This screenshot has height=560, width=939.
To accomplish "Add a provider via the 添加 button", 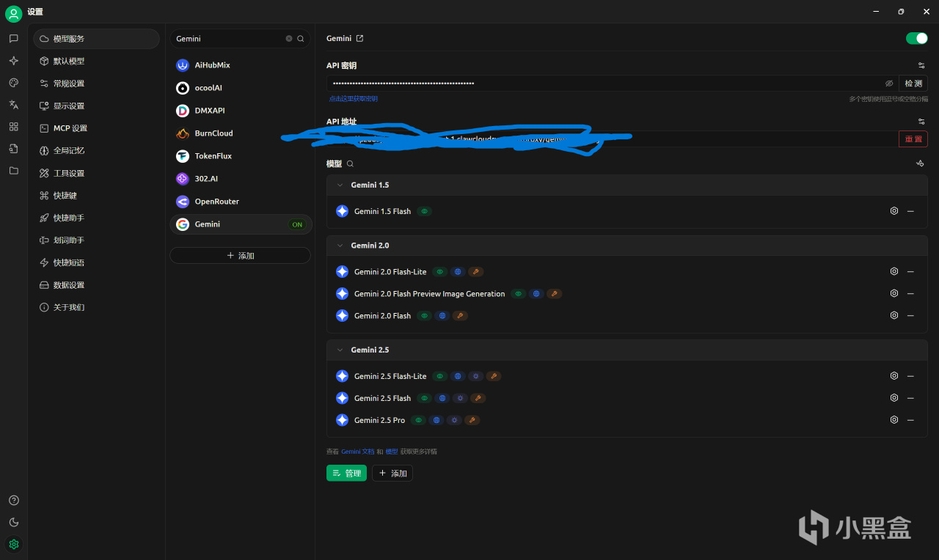I will tap(240, 256).
